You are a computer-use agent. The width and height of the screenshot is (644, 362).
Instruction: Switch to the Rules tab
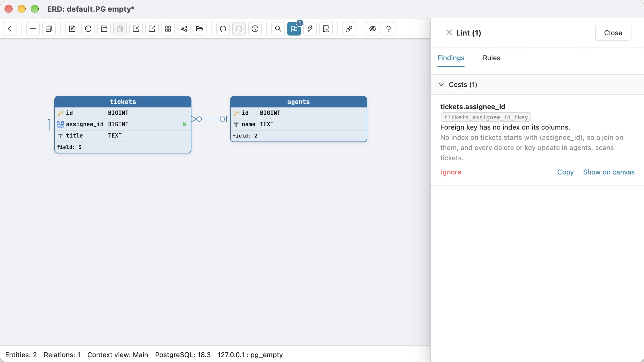[491, 58]
